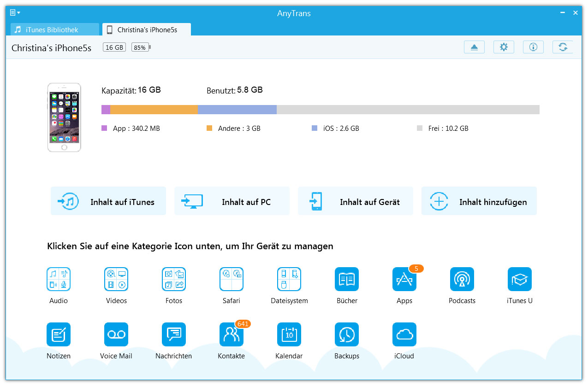Click the eject device icon

click(x=474, y=47)
